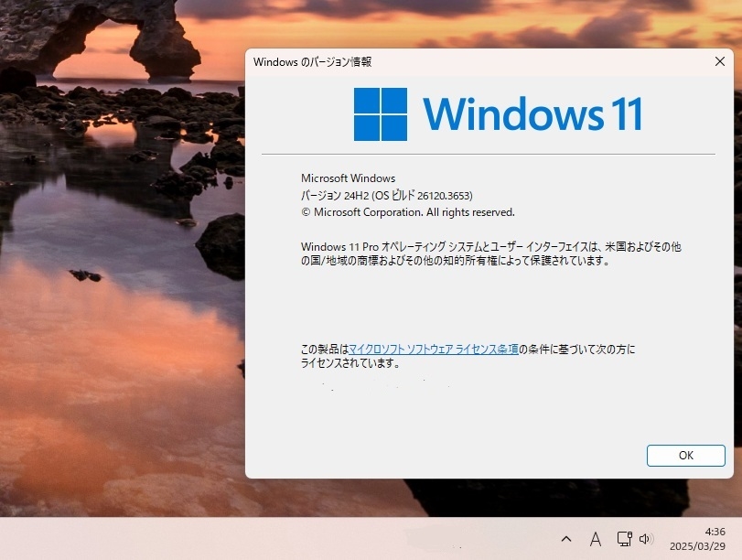Click the バージョン 24H2 (OS ビルド 26120.3653) text
The height and width of the screenshot is (560, 742).
pos(387,196)
